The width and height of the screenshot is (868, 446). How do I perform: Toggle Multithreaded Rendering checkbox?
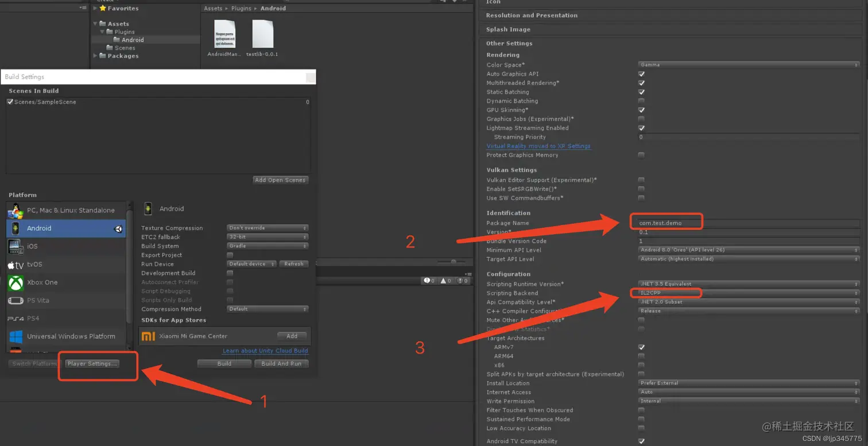(641, 83)
